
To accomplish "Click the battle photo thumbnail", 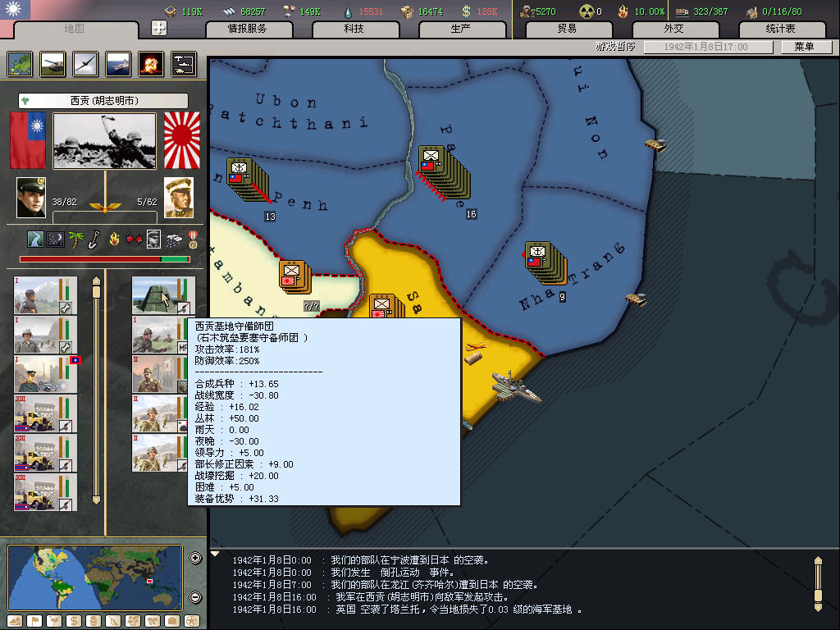I will coord(104,140).
